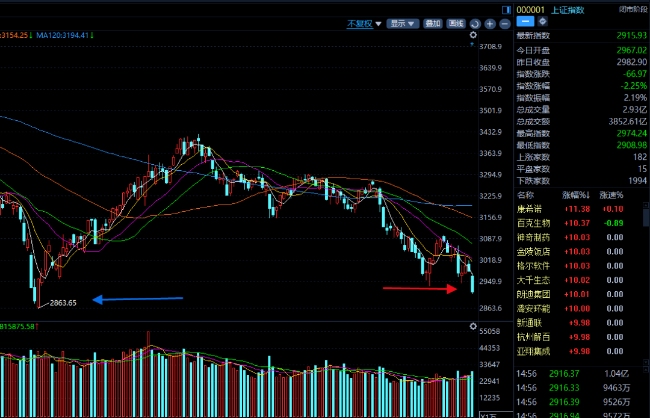Click the chart refresh/reset circular icon
This screenshot has width=650, height=418.
coord(475,23)
